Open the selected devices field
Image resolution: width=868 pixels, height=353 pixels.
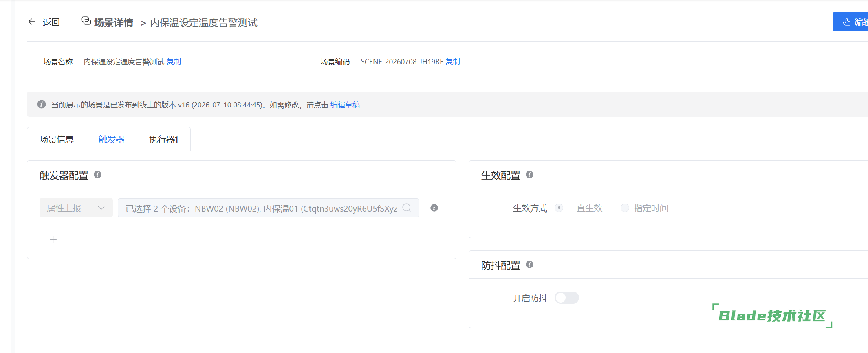click(269, 208)
